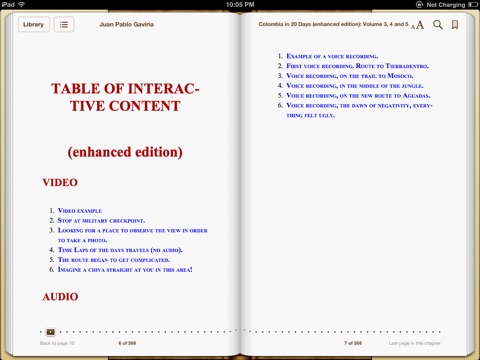Image resolution: width=480 pixels, height=360 pixels.
Task: Open 'Voice recording, the dawn of negativity' link
Action: (x=359, y=110)
